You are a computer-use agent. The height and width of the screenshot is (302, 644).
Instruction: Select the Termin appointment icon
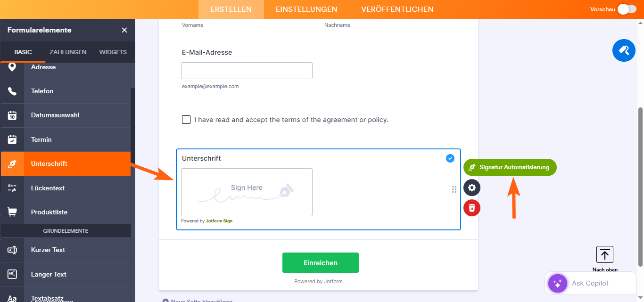click(x=12, y=139)
